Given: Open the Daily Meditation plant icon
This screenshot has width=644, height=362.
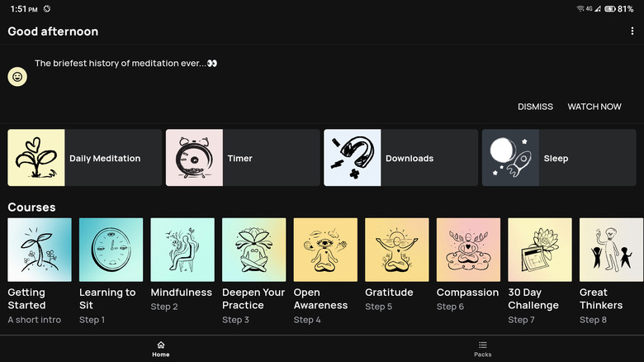Looking at the screenshot, I should click(36, 158).
